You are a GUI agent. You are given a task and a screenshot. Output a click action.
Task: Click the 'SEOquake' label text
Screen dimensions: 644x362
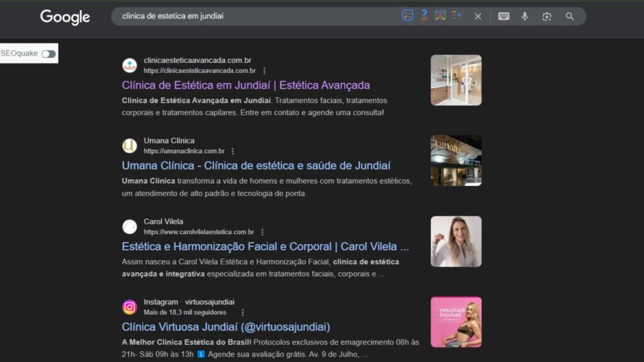point(19,53)
